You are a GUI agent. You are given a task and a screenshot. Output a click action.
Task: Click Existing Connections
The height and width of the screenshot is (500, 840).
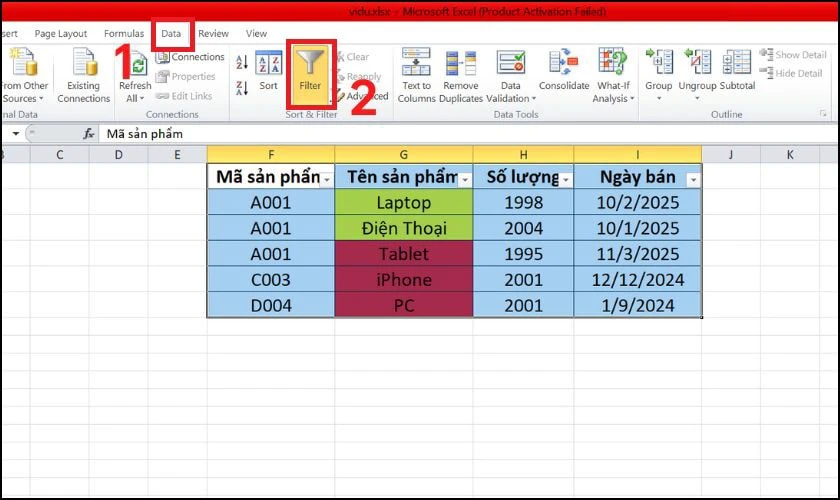[x=84, y=76]
